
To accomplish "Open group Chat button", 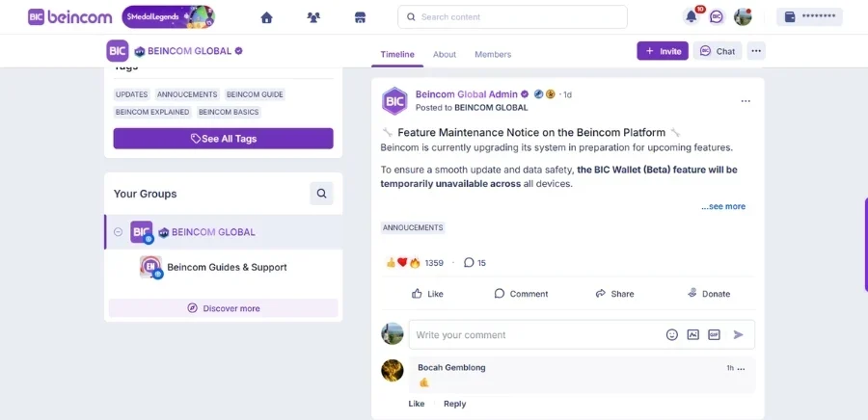I will coord(718,51).
